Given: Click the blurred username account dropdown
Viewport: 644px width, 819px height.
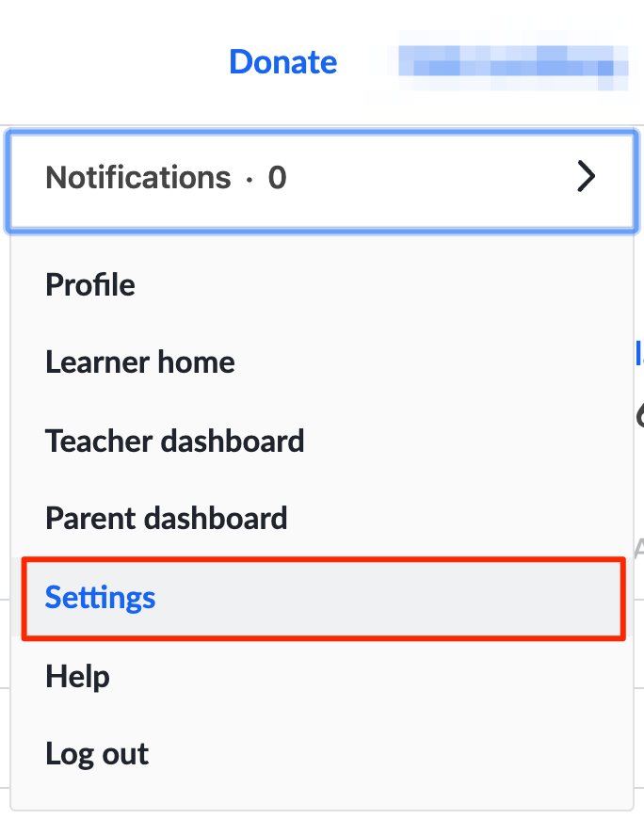Looking at the screenshot, I should (x=514, y=62).
